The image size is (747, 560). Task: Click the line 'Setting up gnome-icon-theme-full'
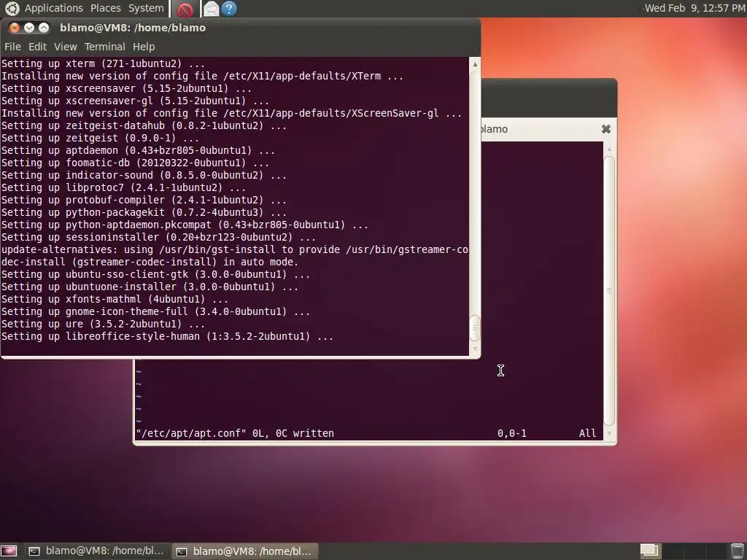156,311
